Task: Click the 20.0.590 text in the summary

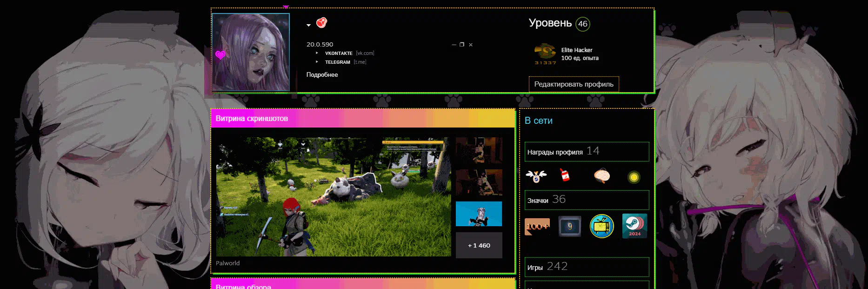Action: 320,44
